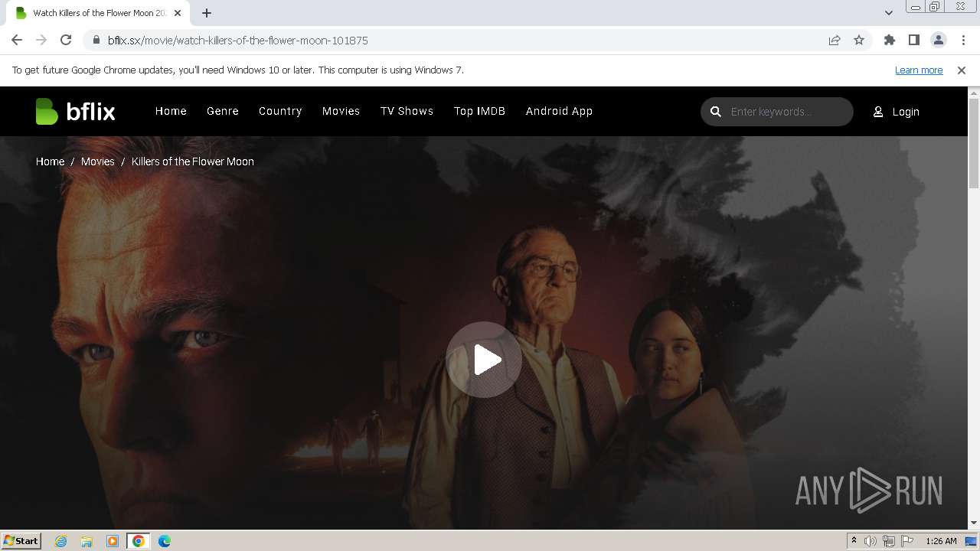Open Windows Explorer folder from taskbar
The width and height of the screenshot is (980, 551).
point(87,541)
